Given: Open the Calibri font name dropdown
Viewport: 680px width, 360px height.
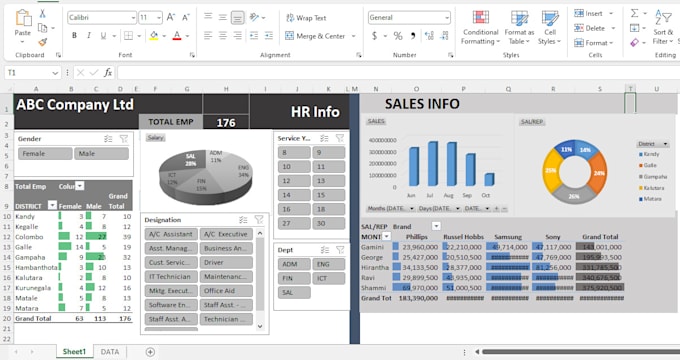Looking at the screenshot, I should click(133, 18).
